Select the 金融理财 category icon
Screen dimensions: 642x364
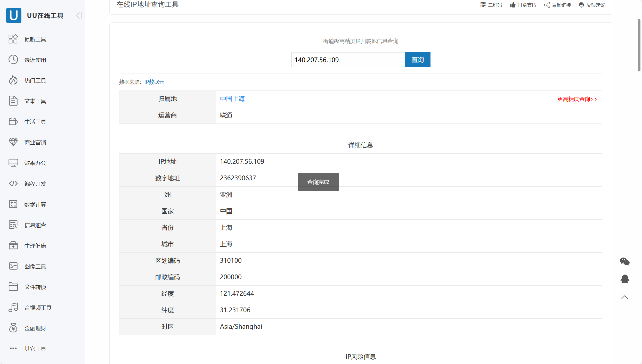point(13,328)
